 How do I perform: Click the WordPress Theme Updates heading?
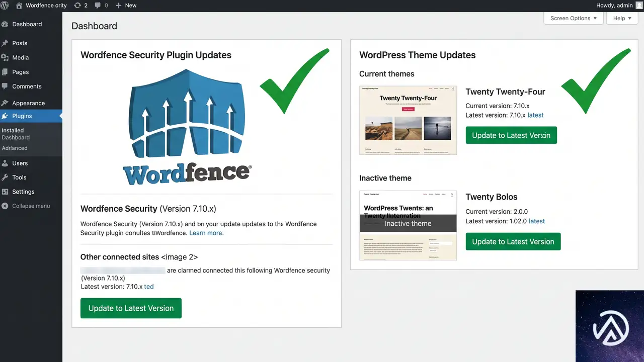(x=418, y=55)
